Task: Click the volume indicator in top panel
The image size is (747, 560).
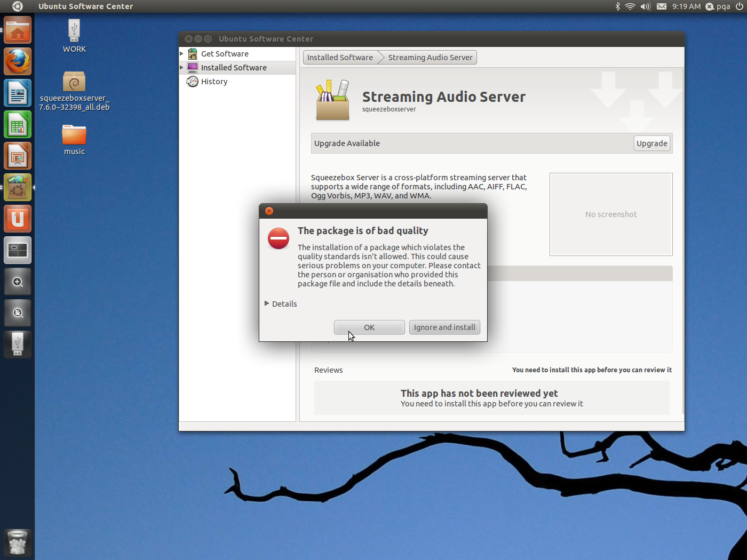Action: [x=645, y=6]
